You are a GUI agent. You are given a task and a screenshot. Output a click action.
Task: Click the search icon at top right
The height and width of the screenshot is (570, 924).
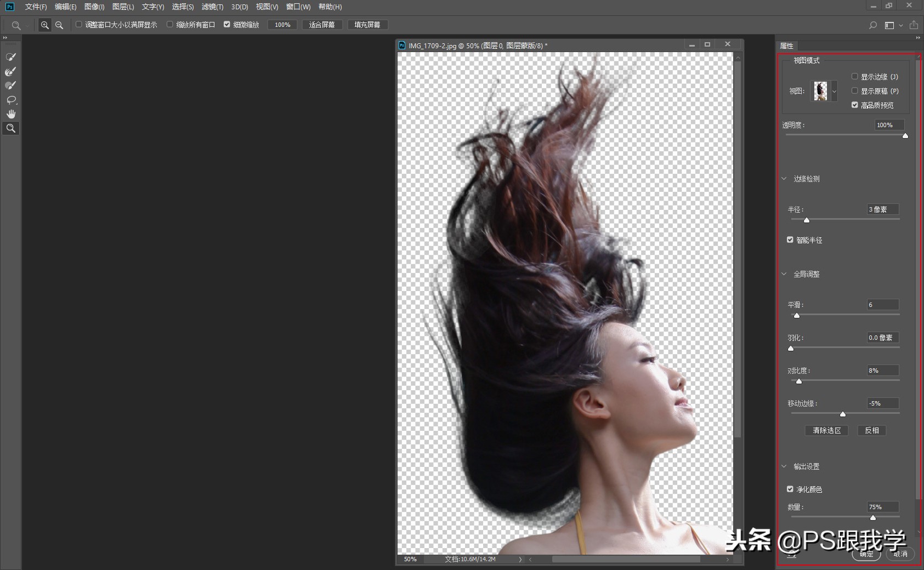pyautogui.click(x=872, y=25)
